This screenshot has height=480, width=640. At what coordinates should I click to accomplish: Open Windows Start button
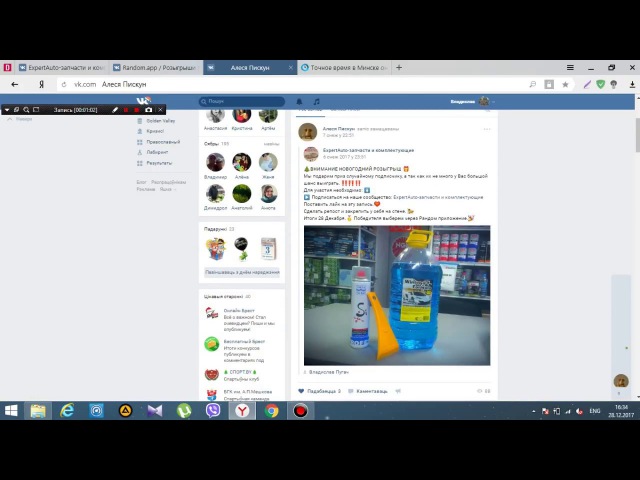pyautogui.click(x=11, y=411)
